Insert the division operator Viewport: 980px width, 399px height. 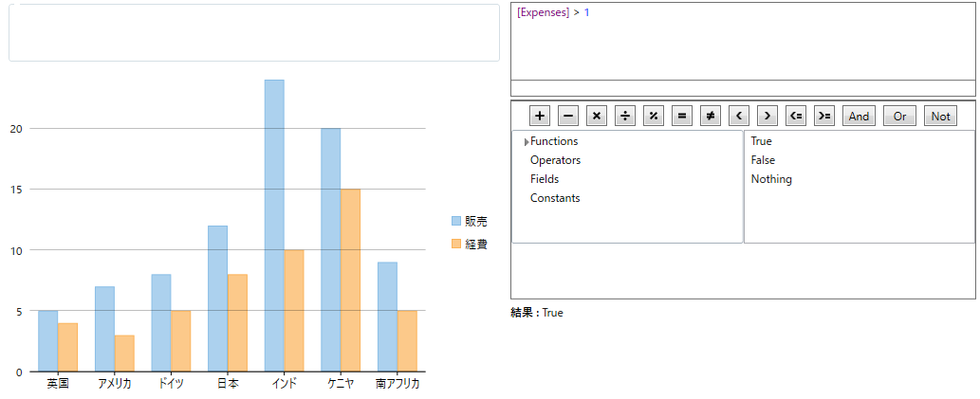625,117
